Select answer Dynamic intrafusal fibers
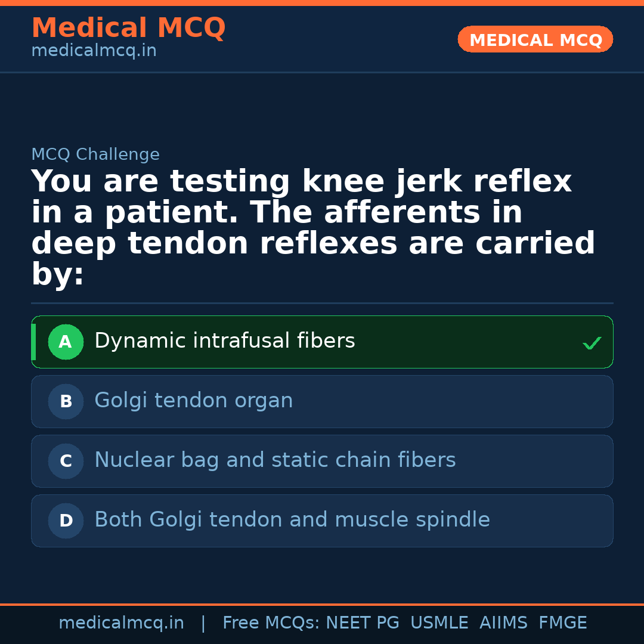Image resolution: width=644 pixels, height=644 pixels. click(x=225, y=341)
